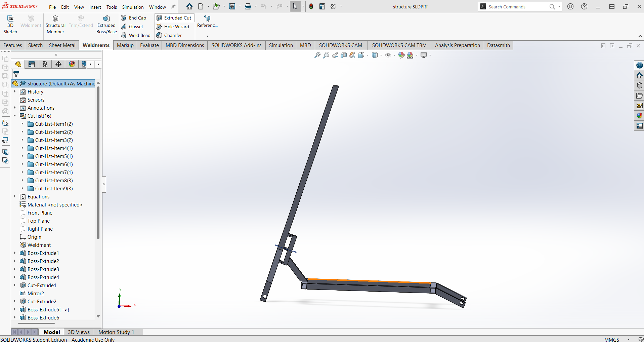644x342 pixels.
Task: Print the document
Action: pyautogui.click(x=248, y=6)
